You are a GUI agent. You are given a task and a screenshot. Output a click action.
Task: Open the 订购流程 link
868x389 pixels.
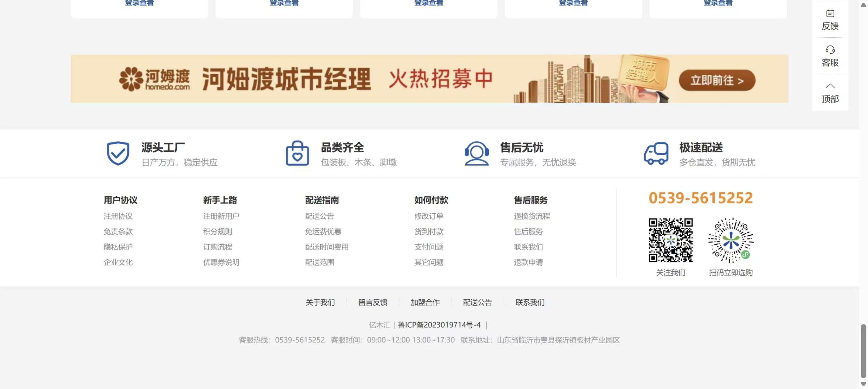(217, 247)
